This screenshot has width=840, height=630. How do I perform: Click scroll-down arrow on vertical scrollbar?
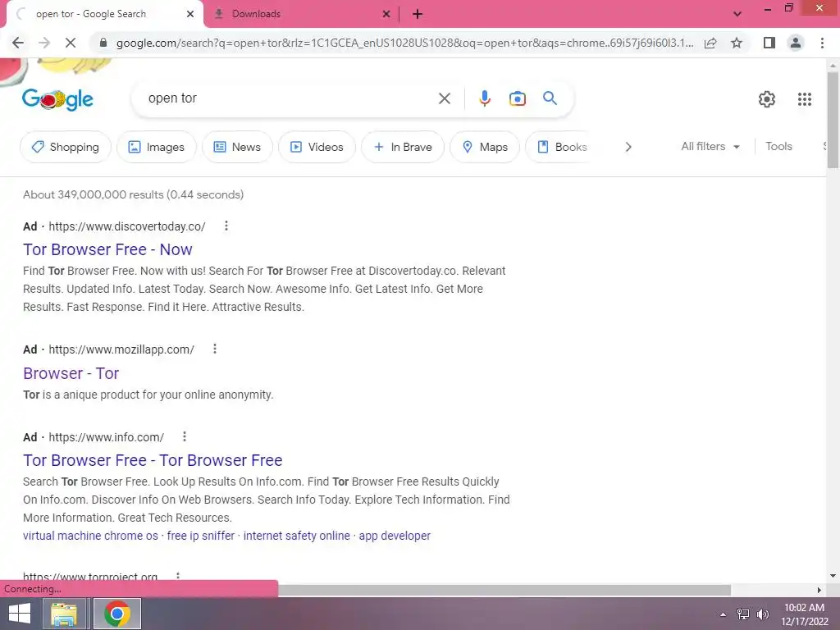833,576
